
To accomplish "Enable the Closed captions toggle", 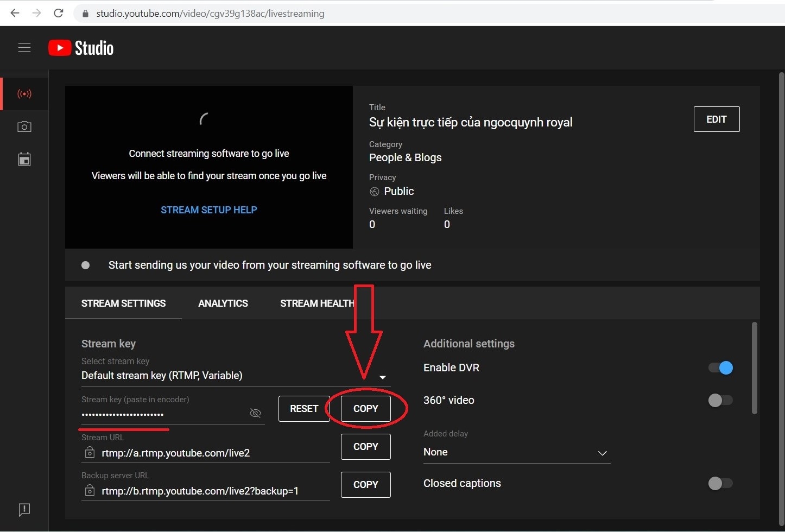I will (x=720, y=483).
